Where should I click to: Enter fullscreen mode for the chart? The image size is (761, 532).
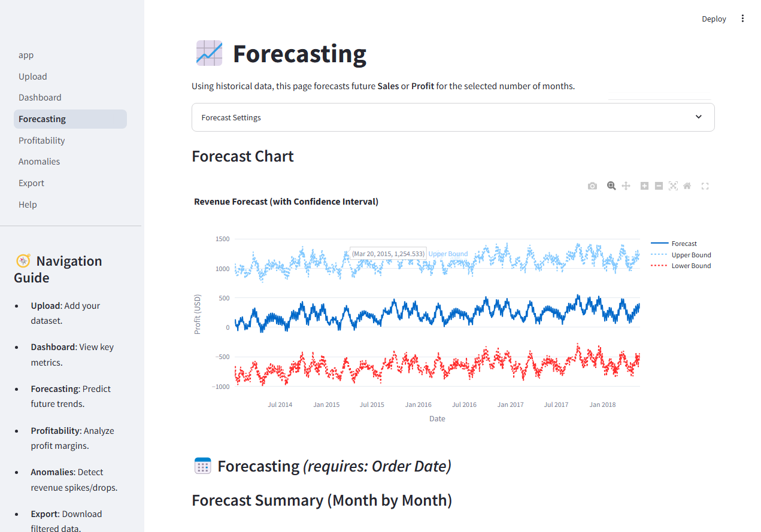tap(705, 186)
